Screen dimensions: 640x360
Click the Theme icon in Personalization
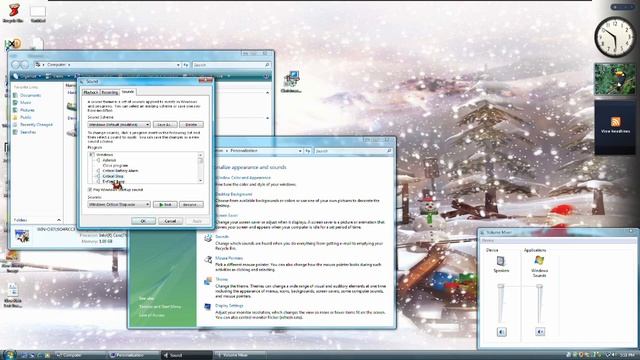click(x=208, y=281)
